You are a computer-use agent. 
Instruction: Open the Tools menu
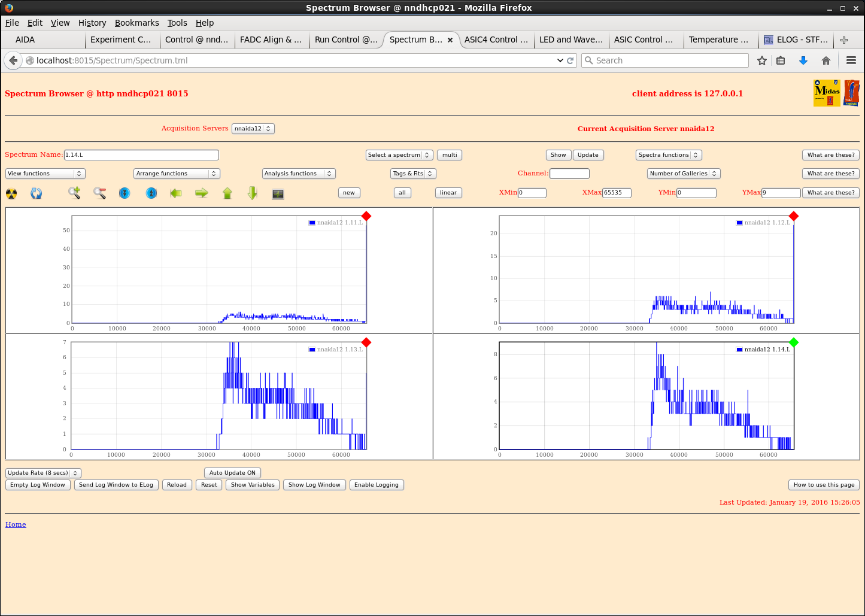[177, 23]
